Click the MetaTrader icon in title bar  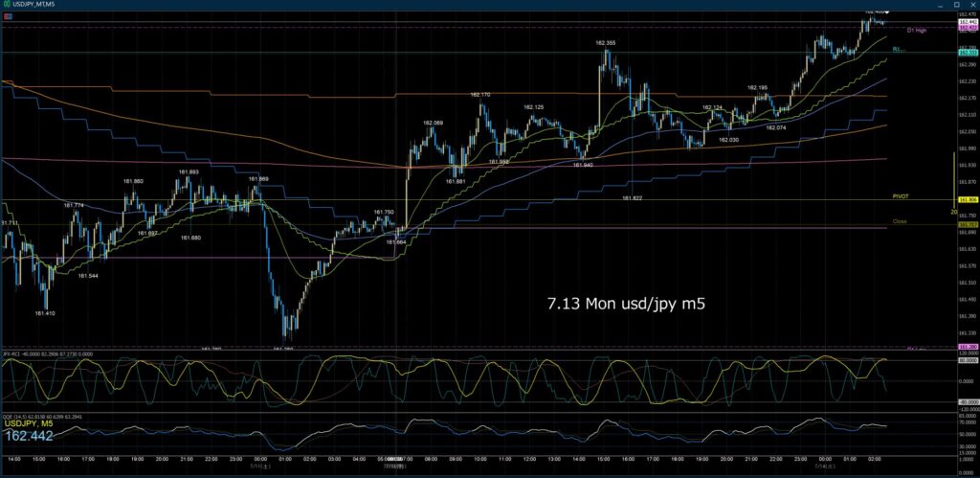pyautogui.click(x=6, y=4)
